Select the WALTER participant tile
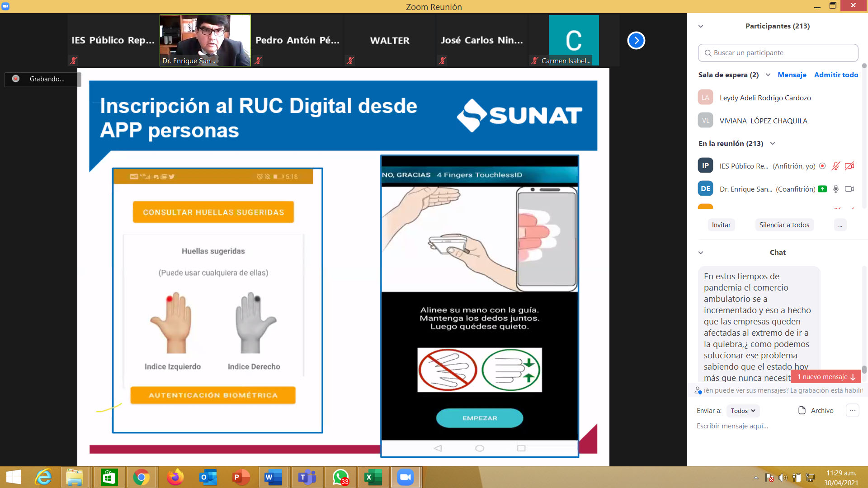Viewport: 868px width, 488px height. pyautogui.click(x=389, y=41)
